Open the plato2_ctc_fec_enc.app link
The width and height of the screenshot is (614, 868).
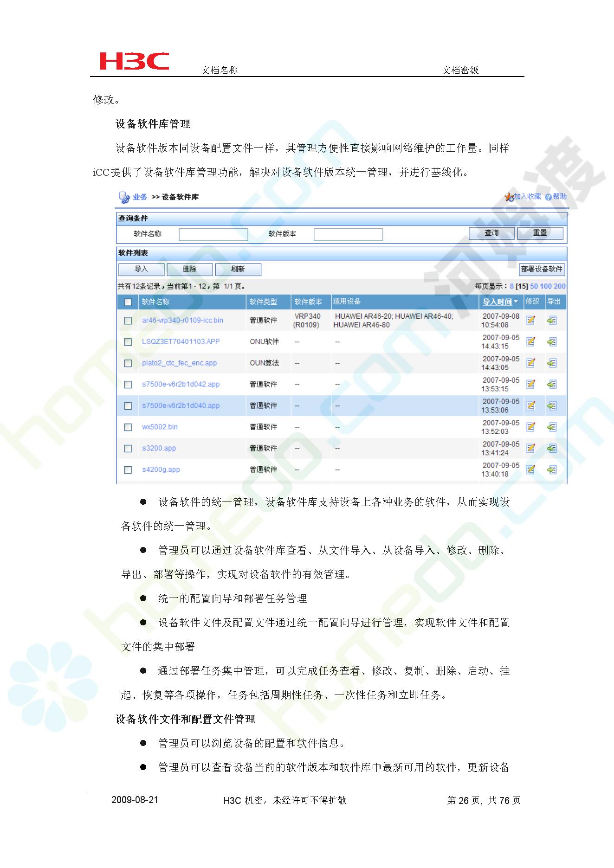(x=179, y=363)
